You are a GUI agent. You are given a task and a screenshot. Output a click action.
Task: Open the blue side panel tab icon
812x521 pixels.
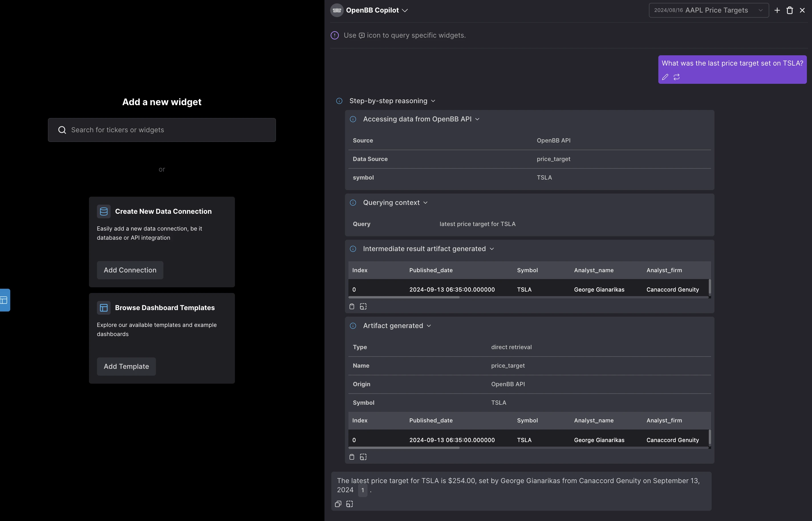[4, 300]
